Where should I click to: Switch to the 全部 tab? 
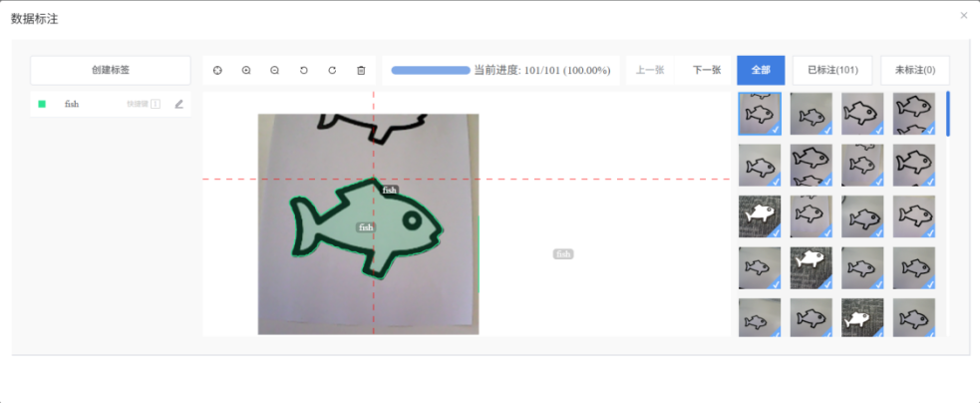click(761, 70)
